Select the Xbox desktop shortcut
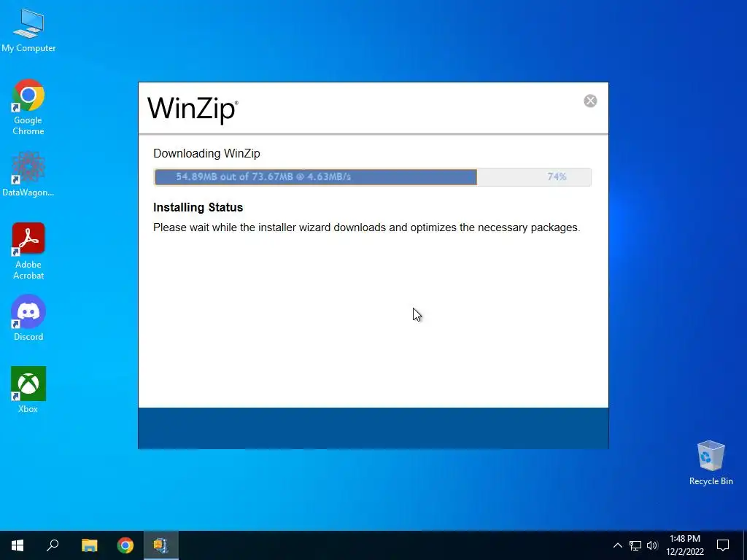This screenshot has height=560, width=747. point(28,389)
